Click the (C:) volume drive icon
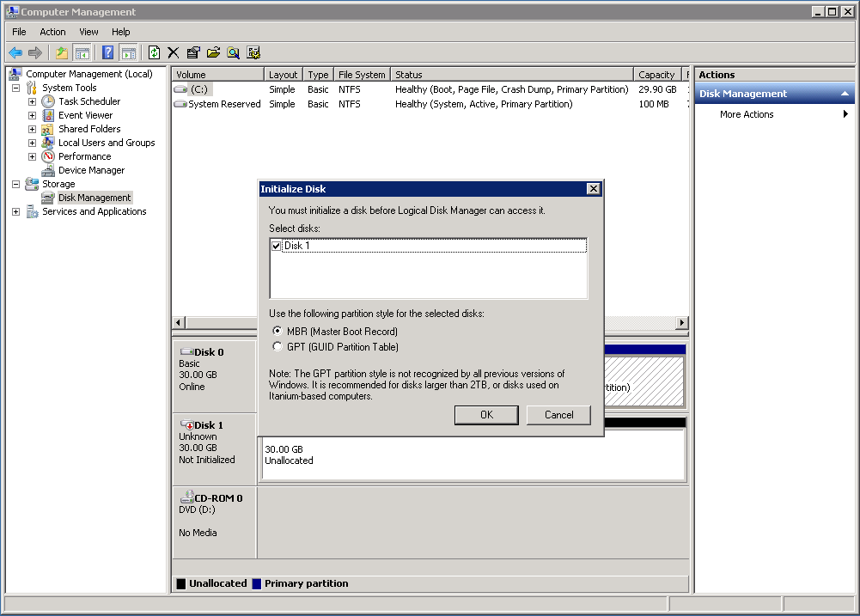This screenshot has height=616, width=860. [180, 89]
